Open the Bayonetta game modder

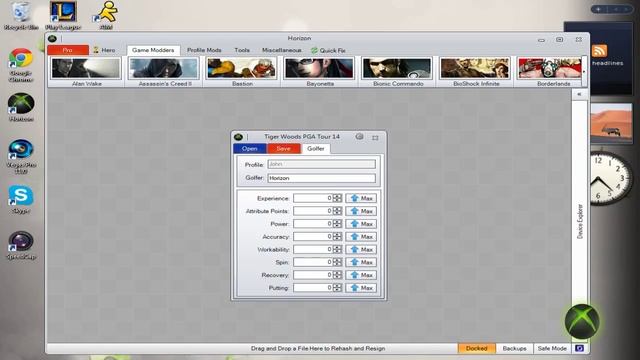(320, 72)
